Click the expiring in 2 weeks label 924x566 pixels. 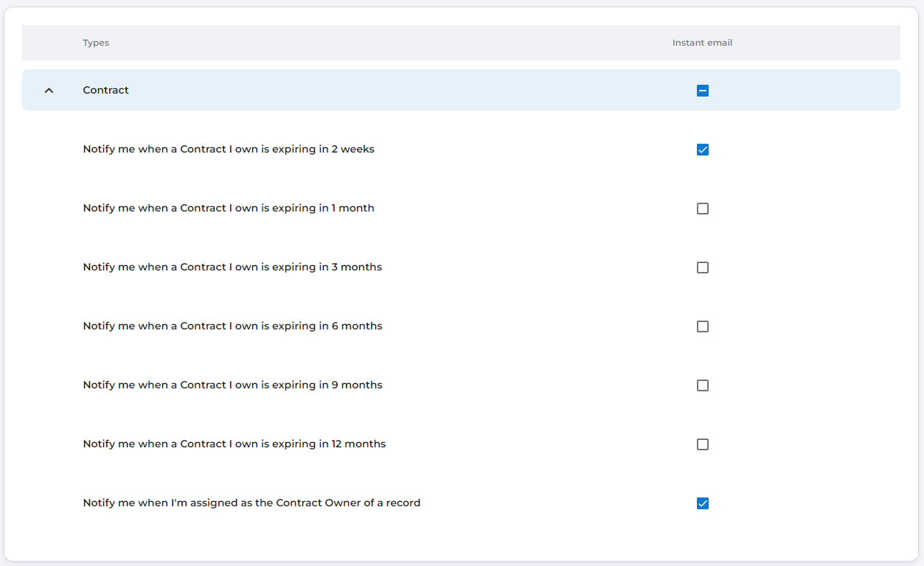point(229,149)
